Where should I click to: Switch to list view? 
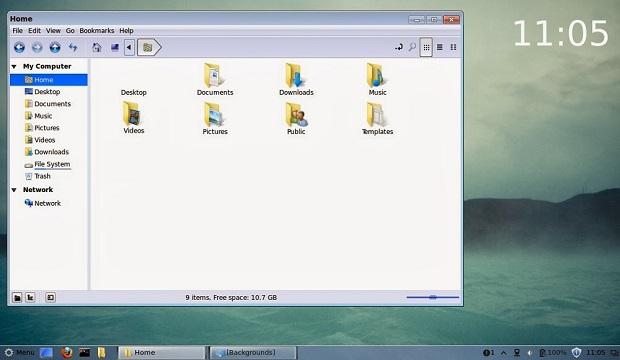(x=440, y=47)
